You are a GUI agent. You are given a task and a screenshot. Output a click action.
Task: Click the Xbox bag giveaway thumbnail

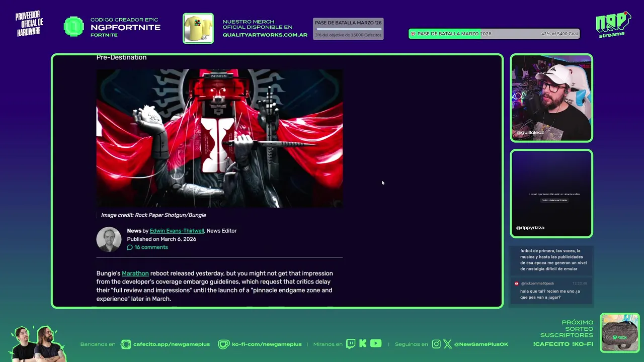click(620, 333)
